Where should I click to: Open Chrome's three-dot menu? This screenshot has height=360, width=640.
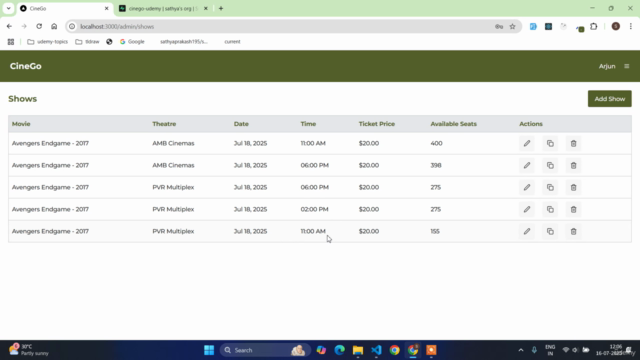tap(631, 27)
